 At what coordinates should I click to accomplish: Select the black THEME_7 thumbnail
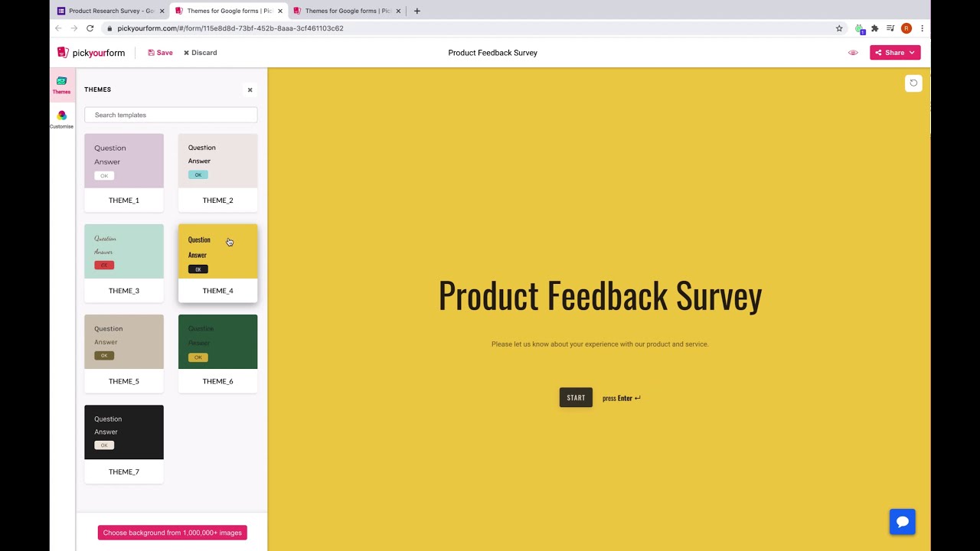point(124,432)
